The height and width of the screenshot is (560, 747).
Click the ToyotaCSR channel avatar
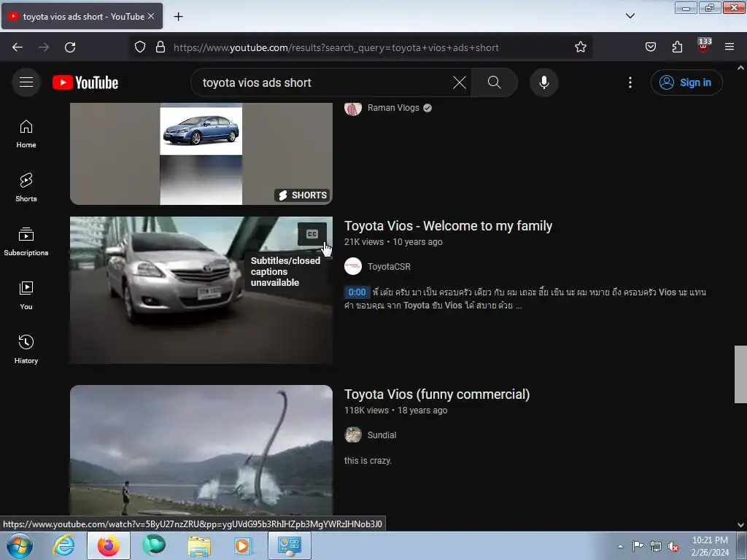353,266
